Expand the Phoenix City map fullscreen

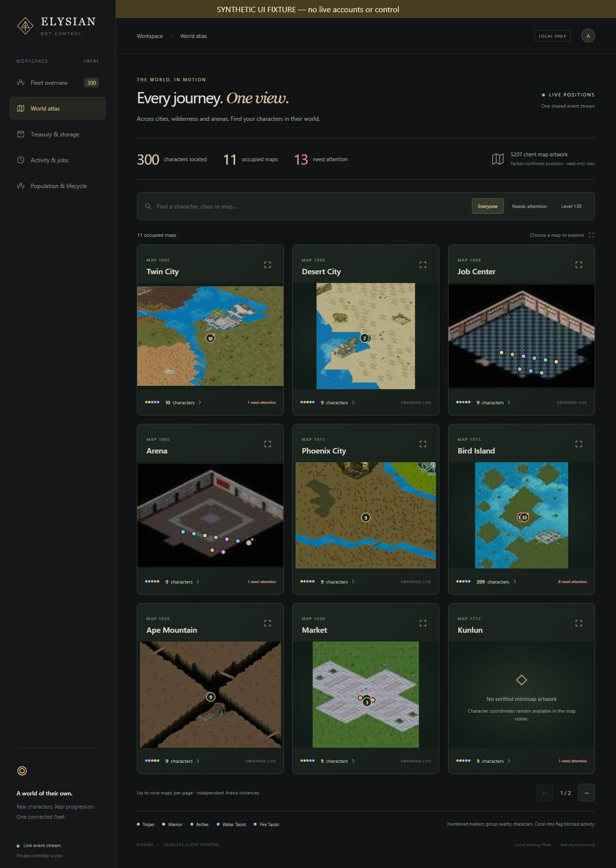[x=423, y=444]
